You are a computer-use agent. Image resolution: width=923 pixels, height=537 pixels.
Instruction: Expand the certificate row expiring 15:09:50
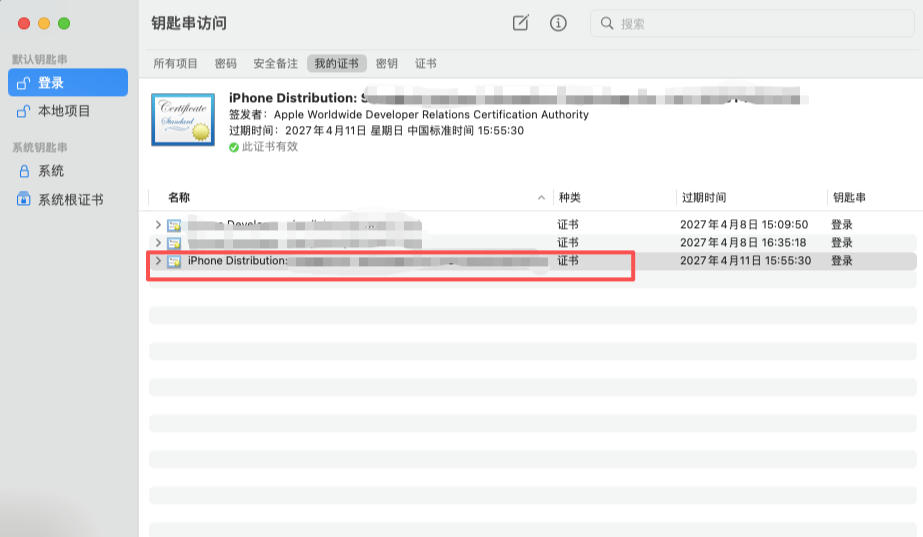(158, 224)
